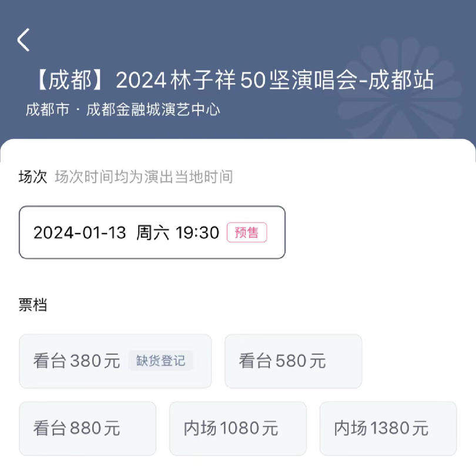Choose the 看台 580元 ticket tier

[x=293, y=361]
